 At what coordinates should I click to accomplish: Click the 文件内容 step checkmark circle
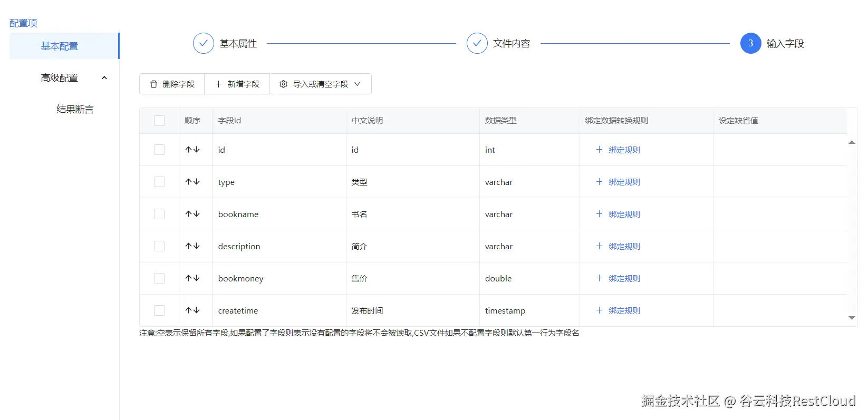click(x=477, y=43)
